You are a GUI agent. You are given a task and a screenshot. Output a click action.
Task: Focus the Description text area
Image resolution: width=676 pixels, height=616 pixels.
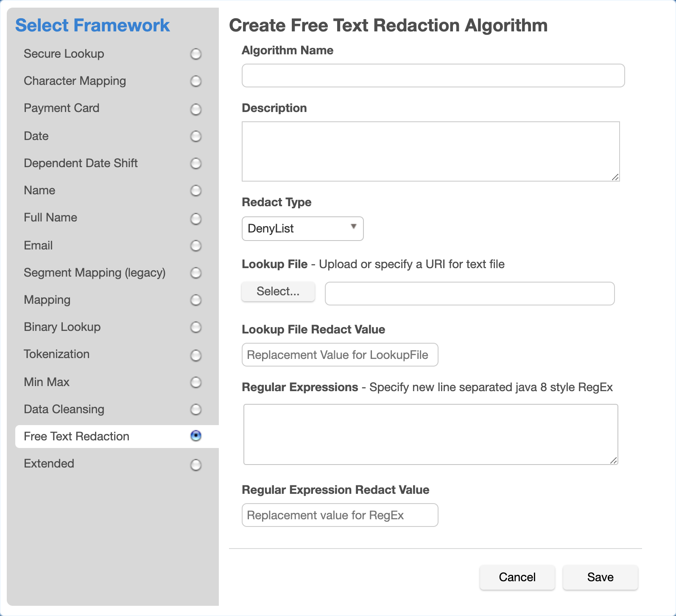pyautogui.click(x=430, y=151)
